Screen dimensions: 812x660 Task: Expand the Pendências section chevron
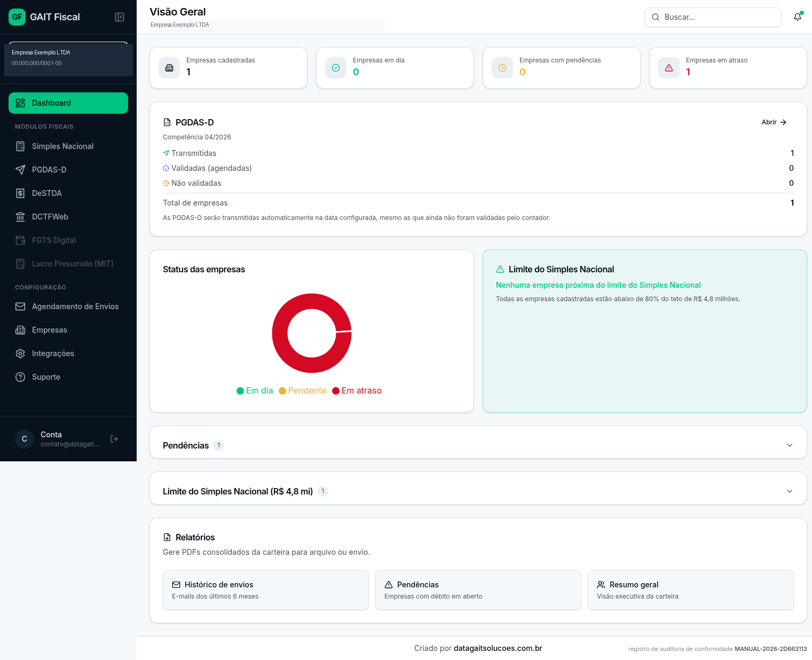click(790, 445)
